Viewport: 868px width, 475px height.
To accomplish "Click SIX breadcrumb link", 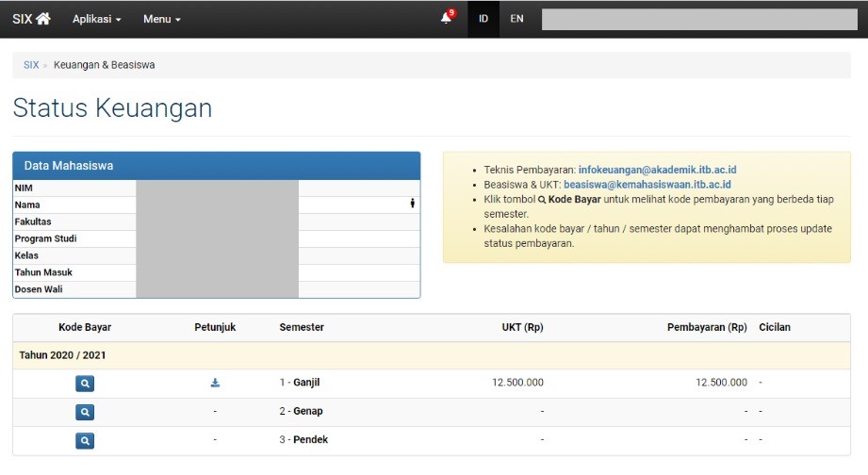I will (31, 65).
